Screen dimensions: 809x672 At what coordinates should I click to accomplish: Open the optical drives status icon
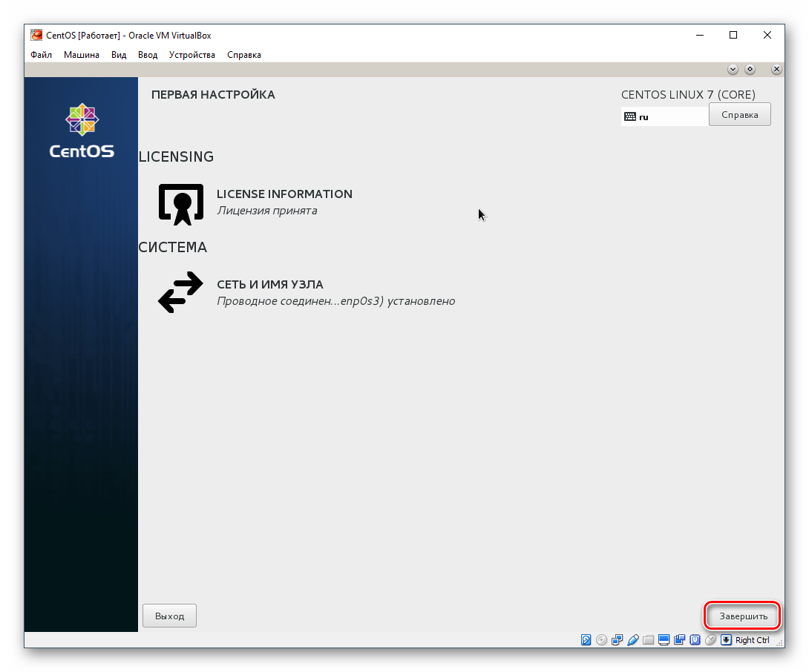(601, 639)
